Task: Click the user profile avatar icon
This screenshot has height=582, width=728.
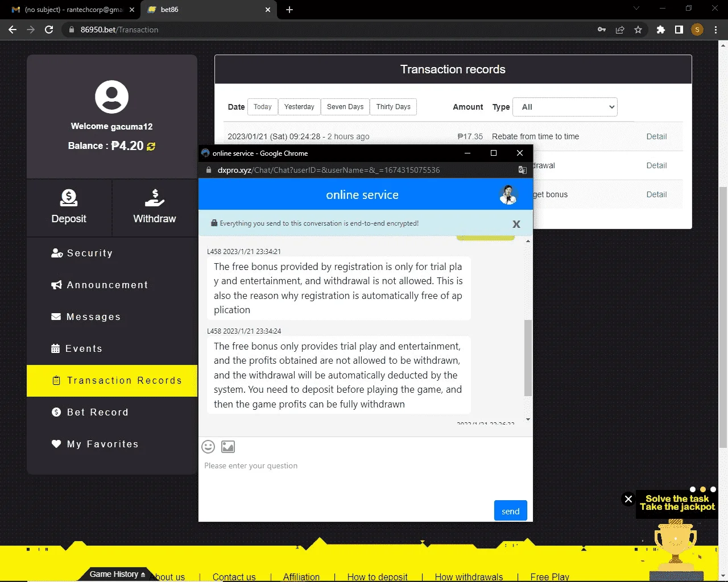Action: (111, 97)
